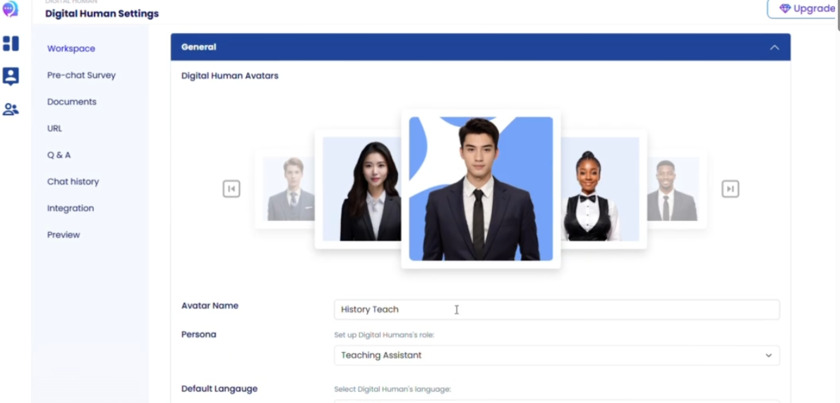Click the Avatar Name input field
The height and width of the screenshot is (403, 840).
(x=557, y=310)
